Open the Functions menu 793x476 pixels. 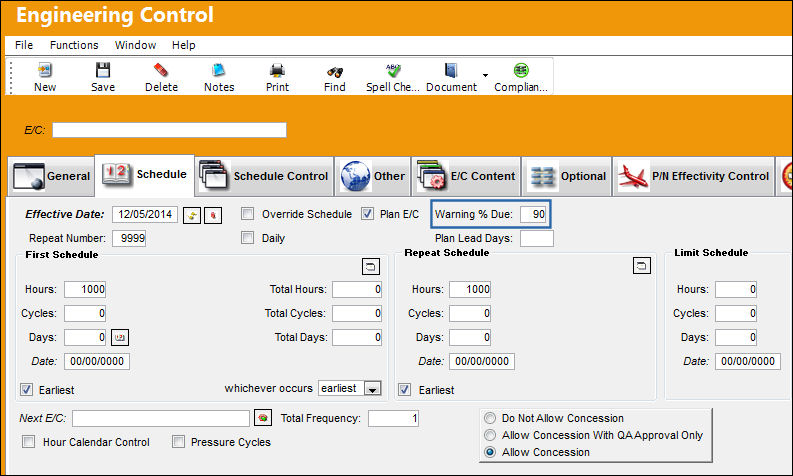pos(74,45)
